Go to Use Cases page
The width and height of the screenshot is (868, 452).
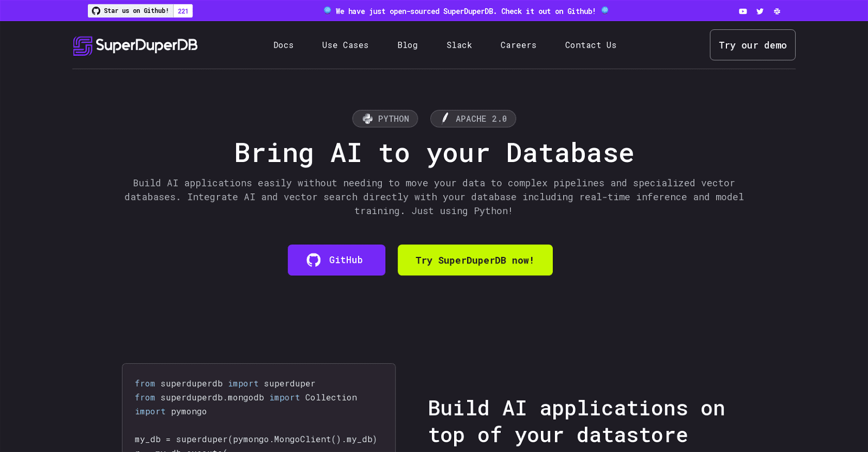(x=345, y=45)
